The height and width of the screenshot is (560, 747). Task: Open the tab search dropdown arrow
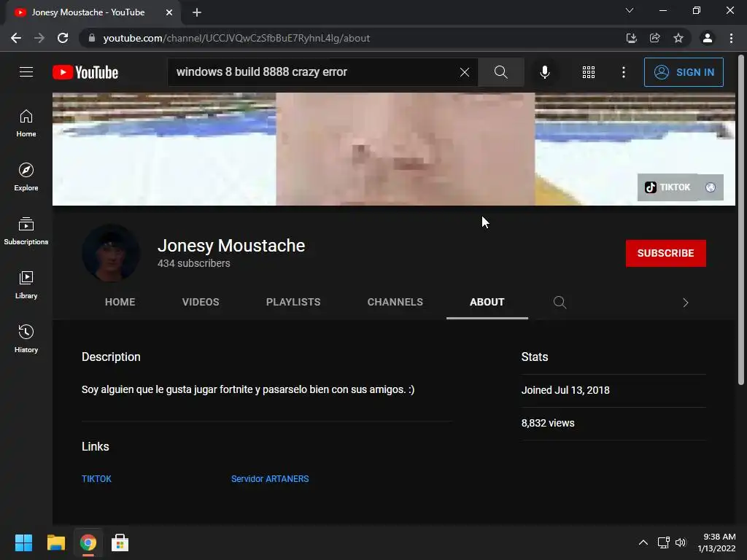(x=630, y=10)
